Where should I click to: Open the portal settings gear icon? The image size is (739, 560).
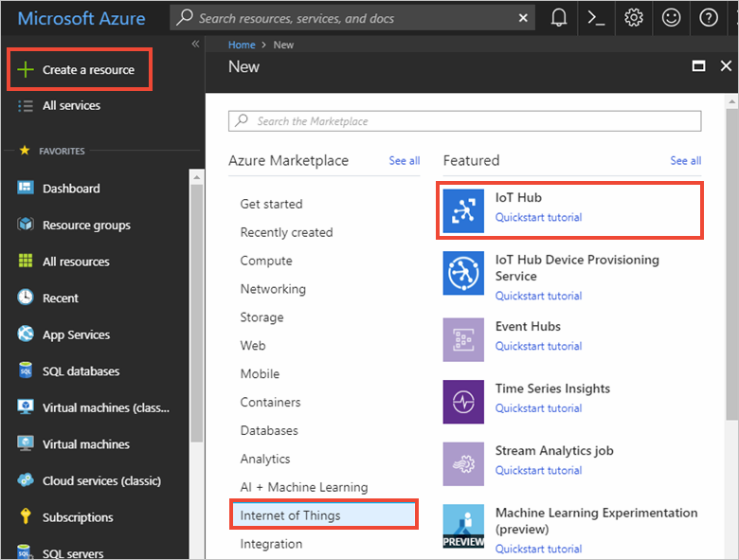point(634,18)
